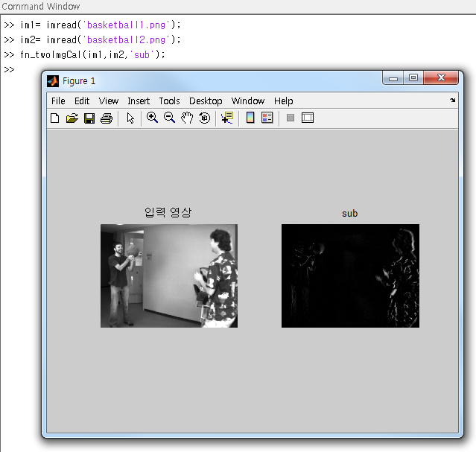Dock the figure using the small arrow icon
This screenshot has width=476, height=452.
[x=453, y=101]
